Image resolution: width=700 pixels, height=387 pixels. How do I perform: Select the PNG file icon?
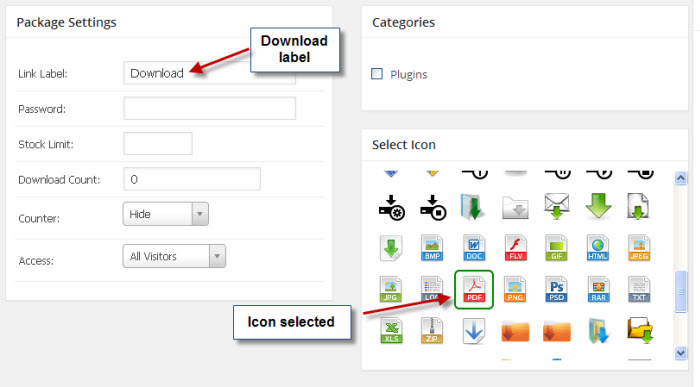pos(515,289)
